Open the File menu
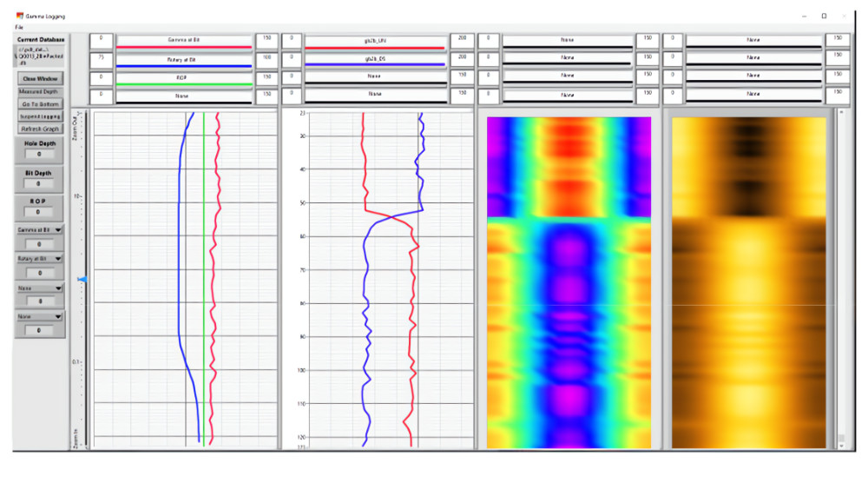This screenshot has width=868, height=483. pos(19,27)
